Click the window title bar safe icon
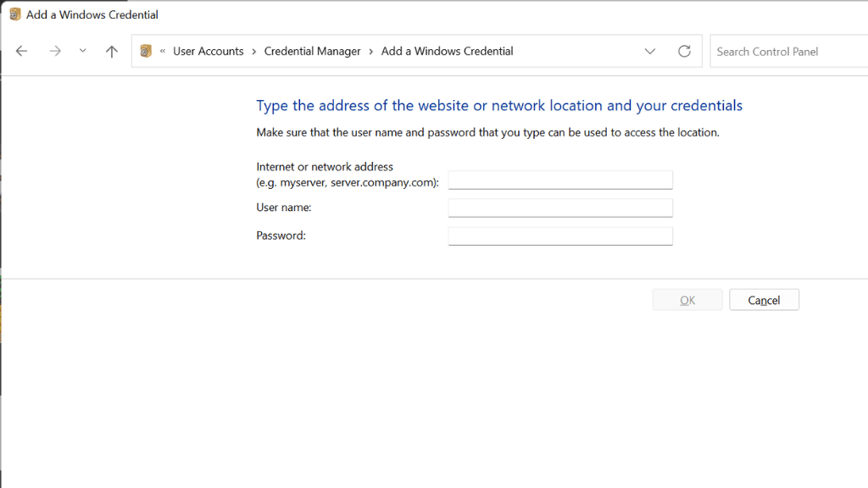The width and height of the screenshot is (868, 488). (x=14, y=14)
